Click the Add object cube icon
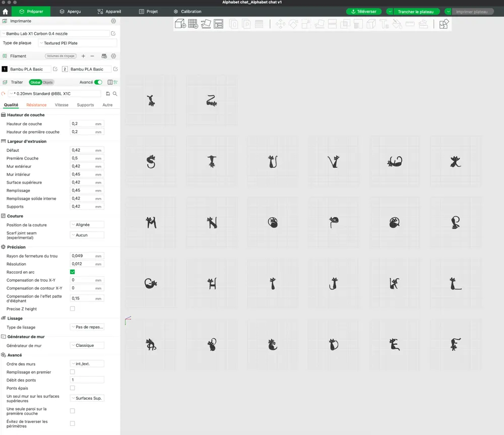 click(x=180, y=24)
